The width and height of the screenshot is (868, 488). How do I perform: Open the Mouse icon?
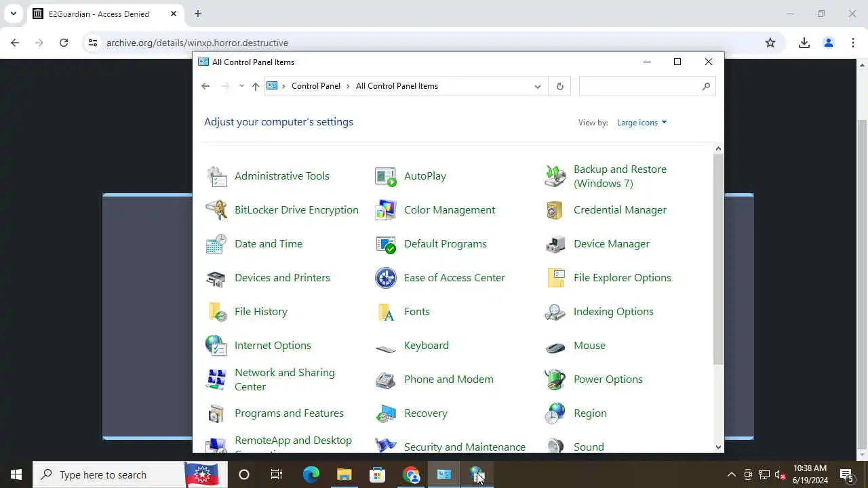click(x=555, y=347)
